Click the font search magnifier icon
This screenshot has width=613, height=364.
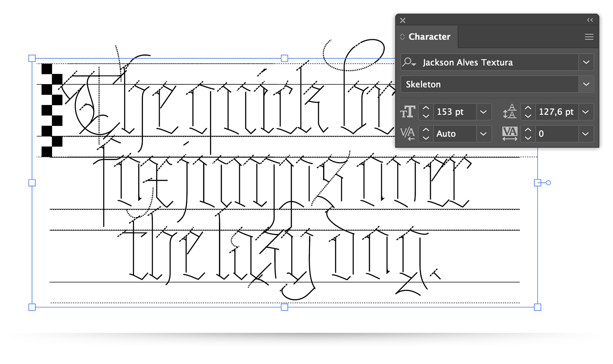tap(408, 62)
